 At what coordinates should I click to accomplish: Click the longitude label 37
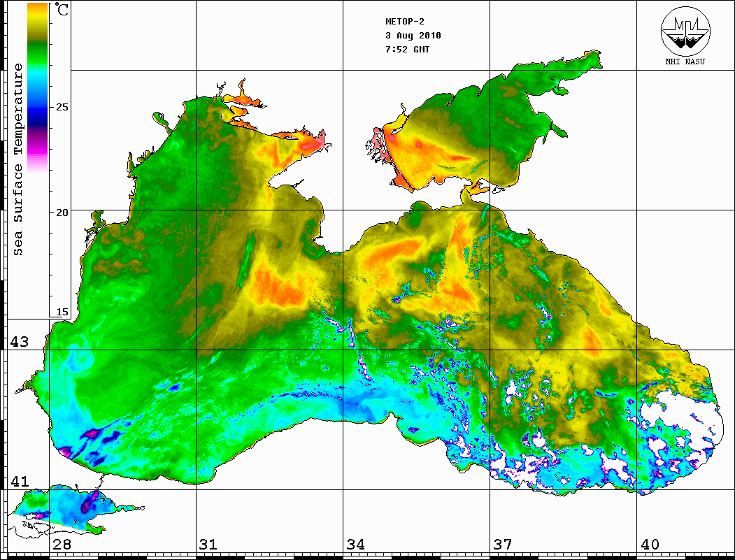click(x=503, y=544)
